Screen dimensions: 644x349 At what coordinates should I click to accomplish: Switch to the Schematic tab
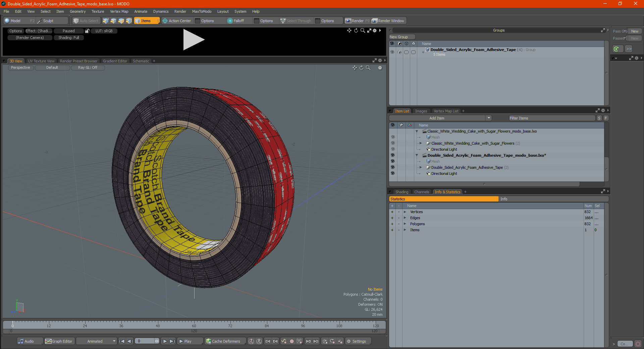pos(141,61)
